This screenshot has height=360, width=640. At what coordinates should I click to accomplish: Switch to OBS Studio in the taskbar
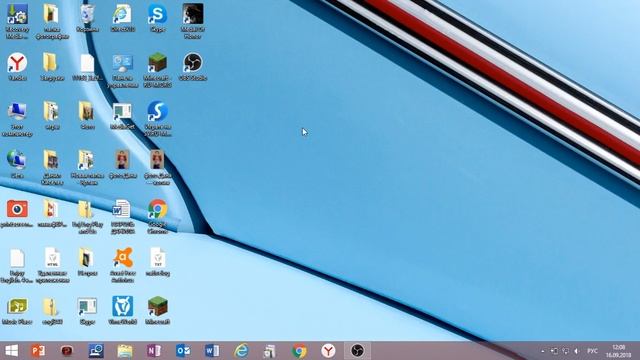tap(357, 351)
